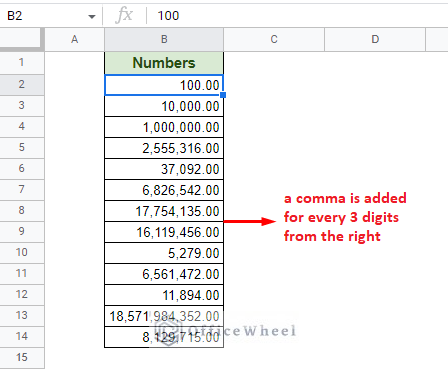Select row 3 header
This screenshot has width=448, height=369.
pos(22,105)
